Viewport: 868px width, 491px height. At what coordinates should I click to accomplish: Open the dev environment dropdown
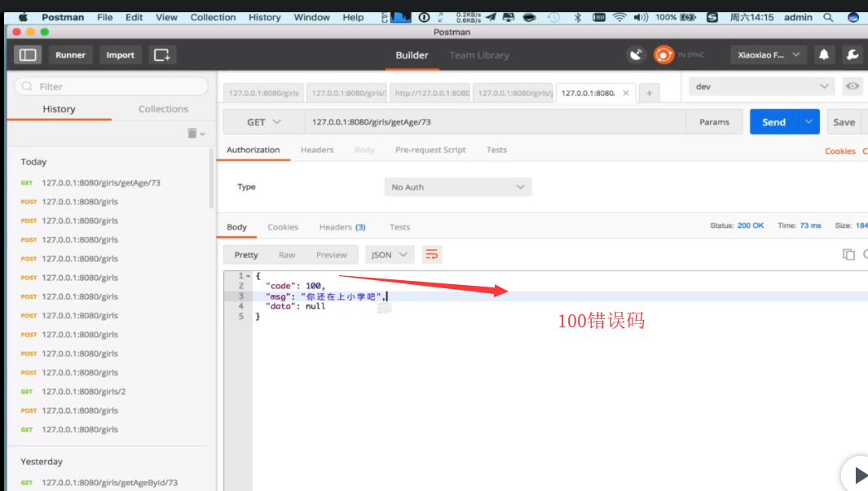click(762, 86)
